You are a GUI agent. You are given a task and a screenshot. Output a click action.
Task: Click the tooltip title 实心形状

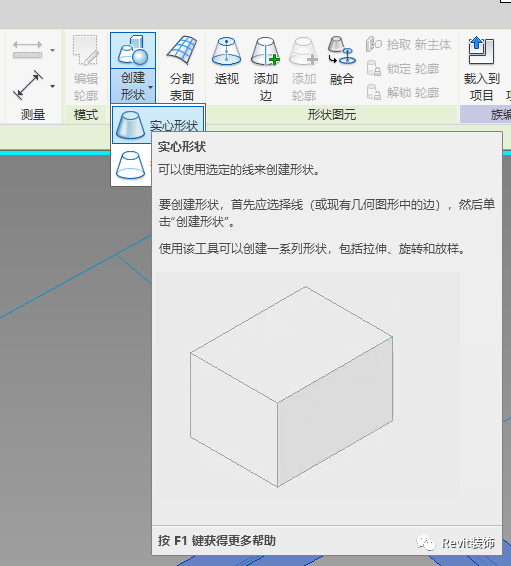coord(182,147)
